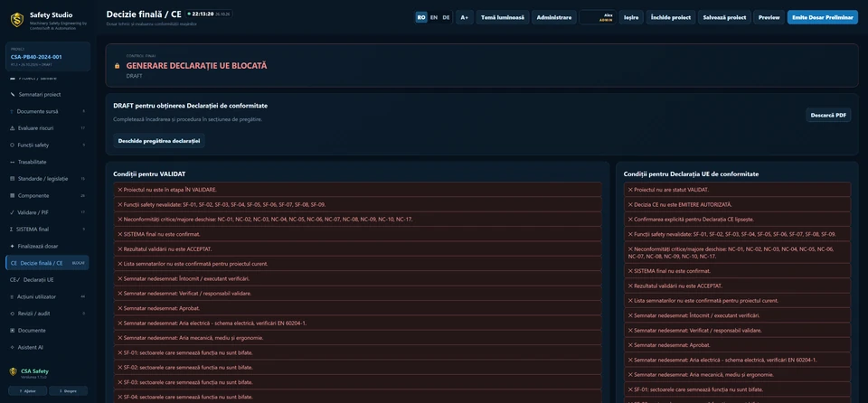Click the arrows icon beside Trasabilitate

(12, 163)
